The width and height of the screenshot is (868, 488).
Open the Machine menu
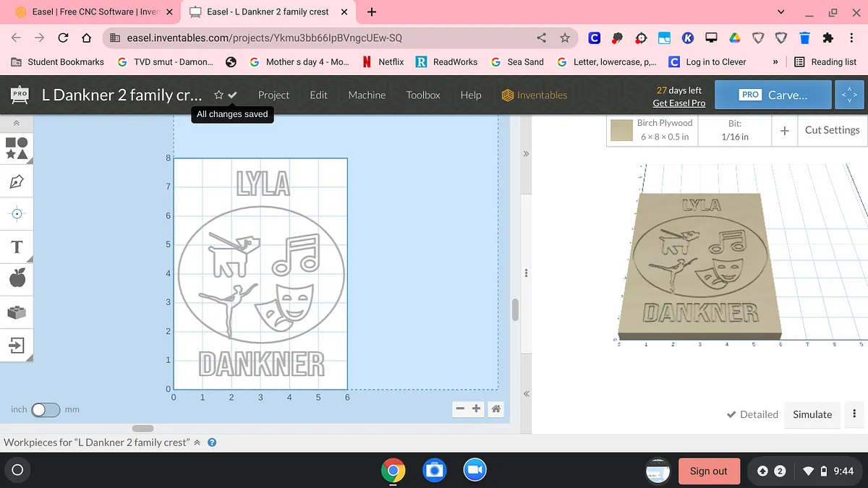click(367, 95)
